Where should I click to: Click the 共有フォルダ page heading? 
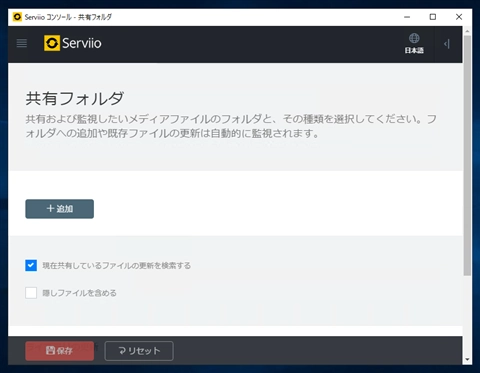[x=75, y=99]
